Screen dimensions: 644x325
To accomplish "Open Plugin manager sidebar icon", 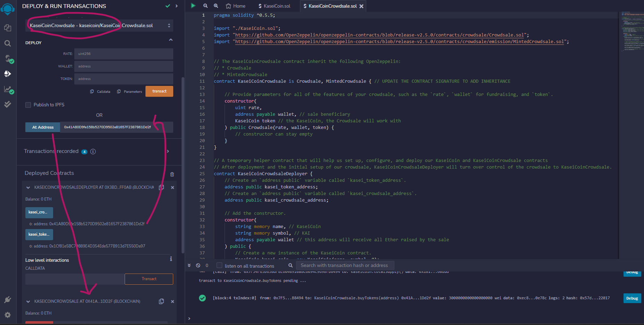I will point(8,300).
